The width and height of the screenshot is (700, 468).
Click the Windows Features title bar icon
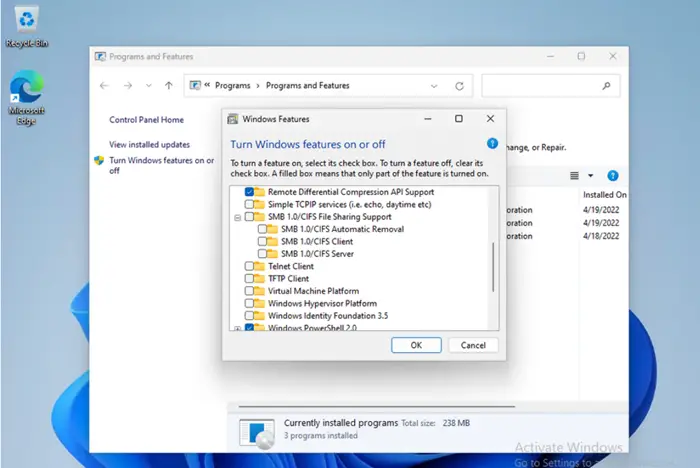point(233,119)
